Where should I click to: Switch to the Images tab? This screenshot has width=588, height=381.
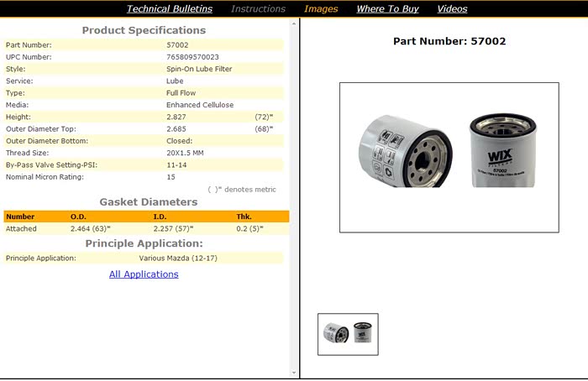pyautogui.click(x=321, y=8)
